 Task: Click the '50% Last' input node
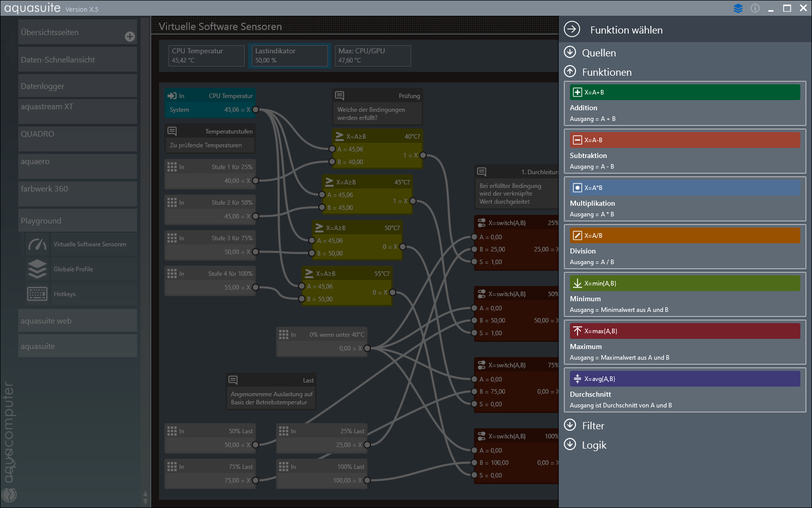click(210, 438)
